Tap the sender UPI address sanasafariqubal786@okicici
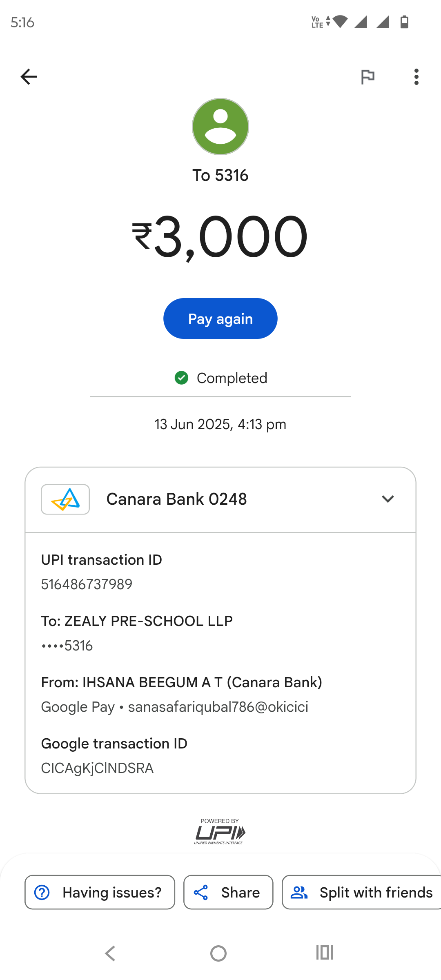 click(218, 707)
